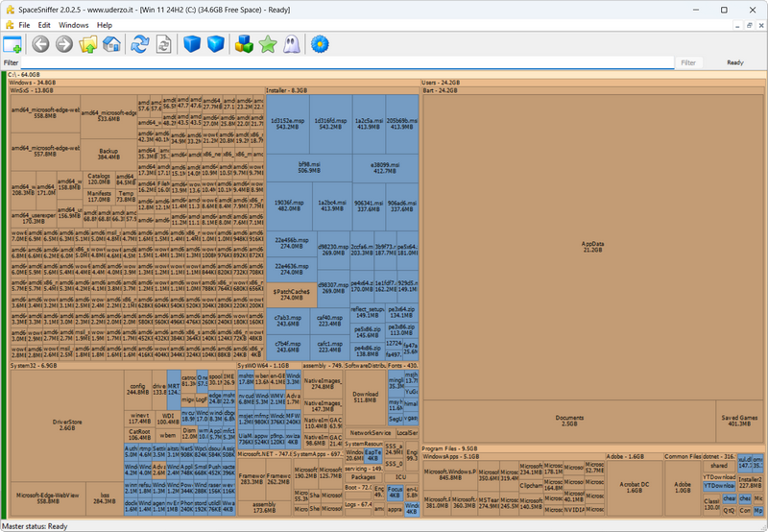The image size is (768, 532).
Task: Show less detail with single cube
Action: click(x=192, y=44)
